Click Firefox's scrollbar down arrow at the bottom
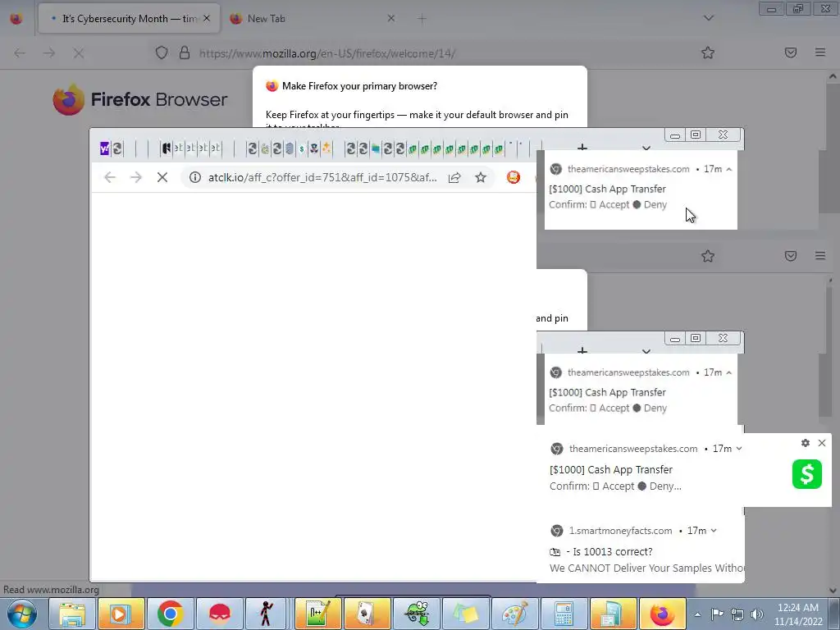The image size is (840, 630). [833, 591]
